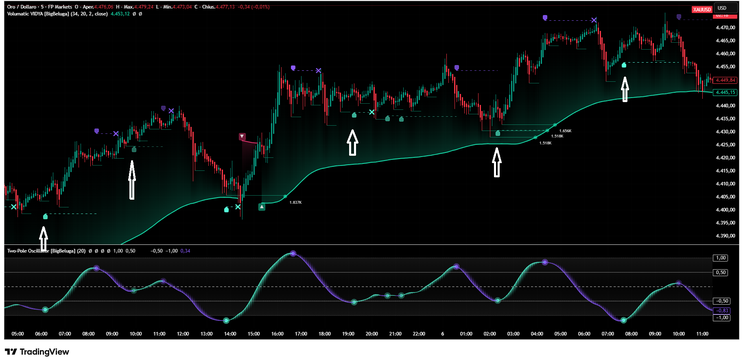Click the pink downtrend triangle signal near 14:30
743x364 pixels.
pyautogui.click(x=243, y=137)
